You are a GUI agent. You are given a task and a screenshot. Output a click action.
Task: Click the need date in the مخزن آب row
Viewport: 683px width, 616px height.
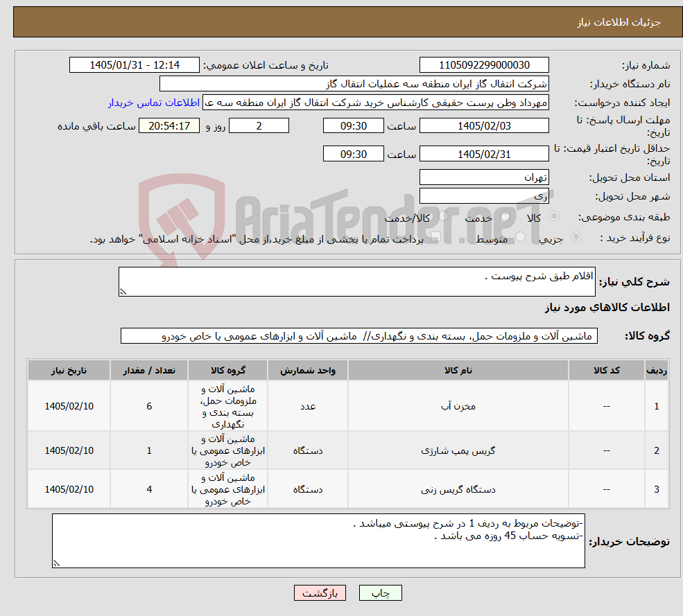pos(69,406)
